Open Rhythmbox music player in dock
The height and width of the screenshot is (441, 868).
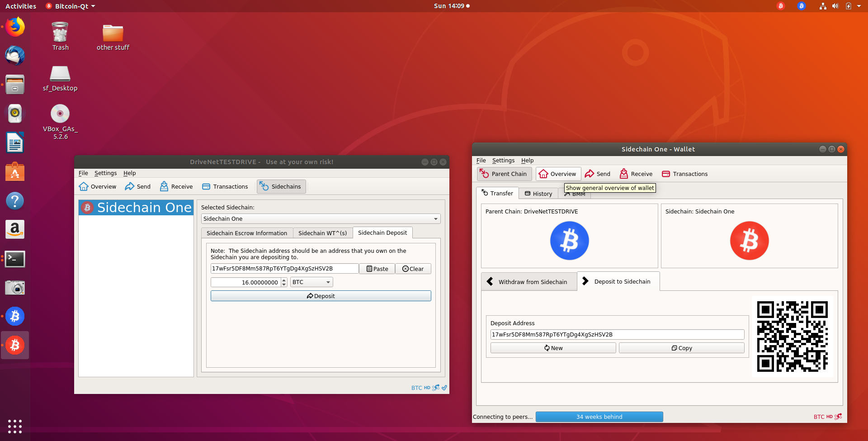point(15,114)
